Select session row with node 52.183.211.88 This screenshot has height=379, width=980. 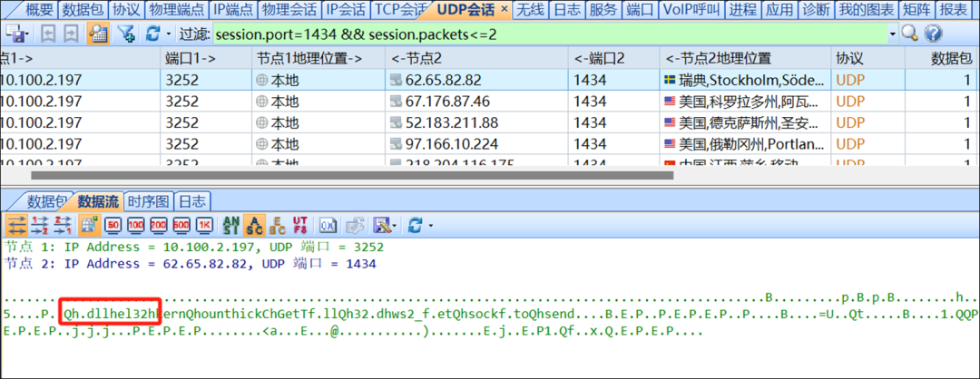pyautogui.click(x=490, y=122)
